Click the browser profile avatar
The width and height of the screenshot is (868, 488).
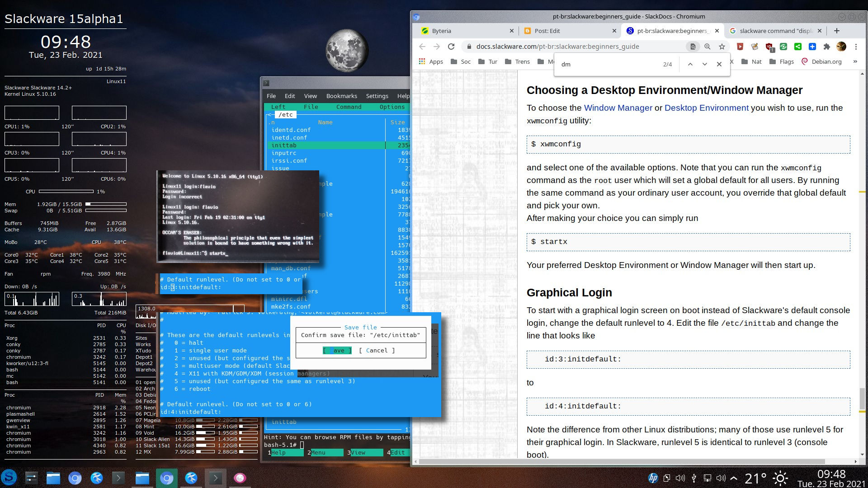[841, 47]
